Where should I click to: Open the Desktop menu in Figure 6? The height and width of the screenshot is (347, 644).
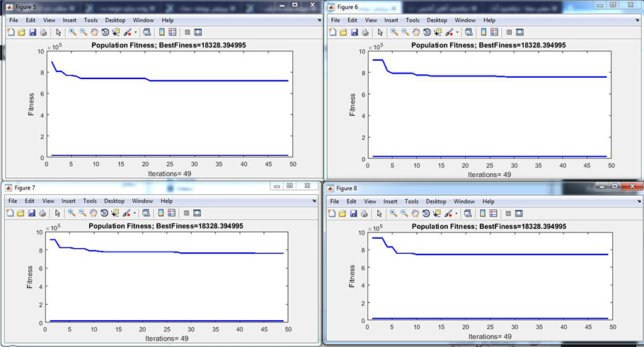pyautogui.click(x=437, y=20)
